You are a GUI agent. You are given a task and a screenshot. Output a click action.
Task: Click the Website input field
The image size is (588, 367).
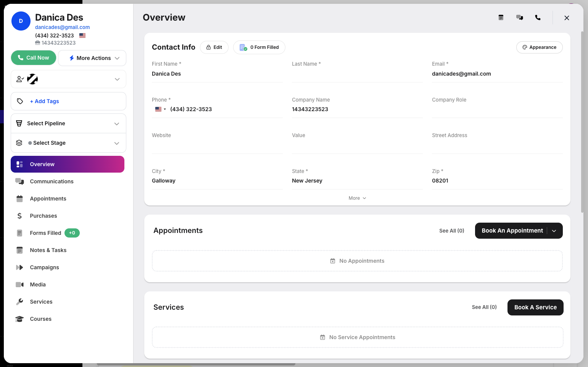click(217, 145)
